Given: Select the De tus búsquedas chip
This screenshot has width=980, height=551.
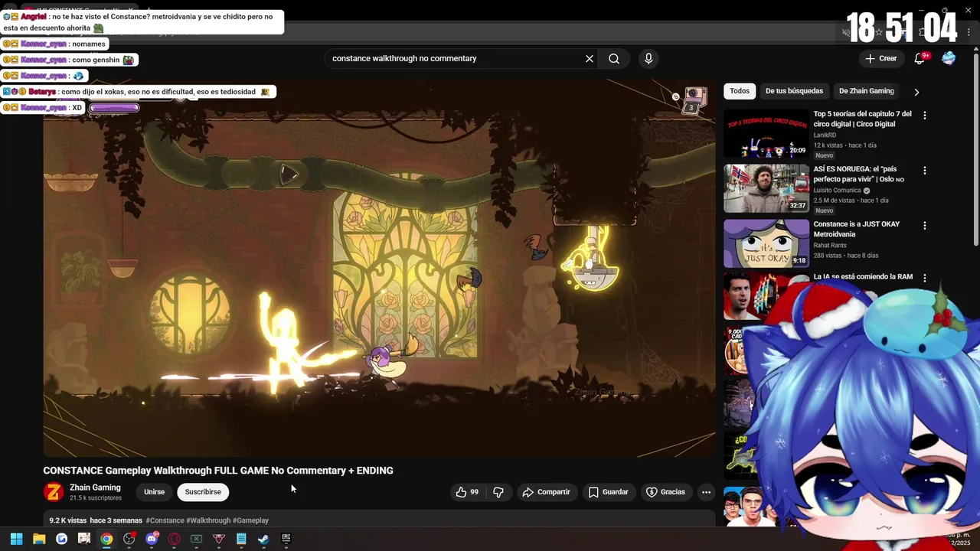Looking at the screenshot, I should pyautogui.click(x=794, y=91).
